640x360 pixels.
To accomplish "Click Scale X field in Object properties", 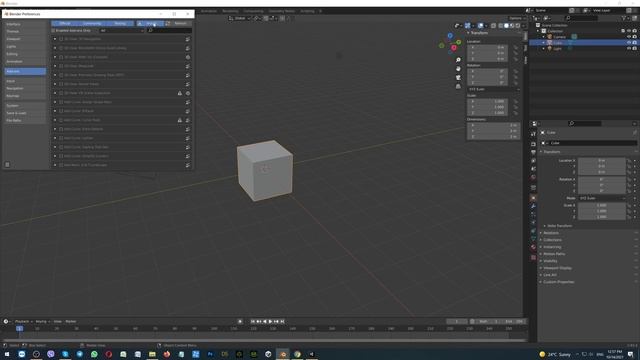I will click(602, 205).
